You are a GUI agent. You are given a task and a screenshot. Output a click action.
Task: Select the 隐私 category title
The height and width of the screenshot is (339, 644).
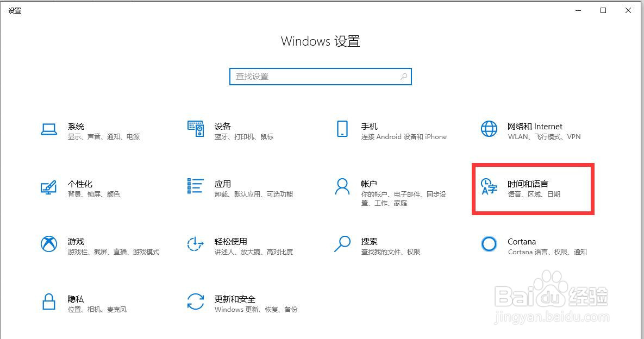point(76,299)
